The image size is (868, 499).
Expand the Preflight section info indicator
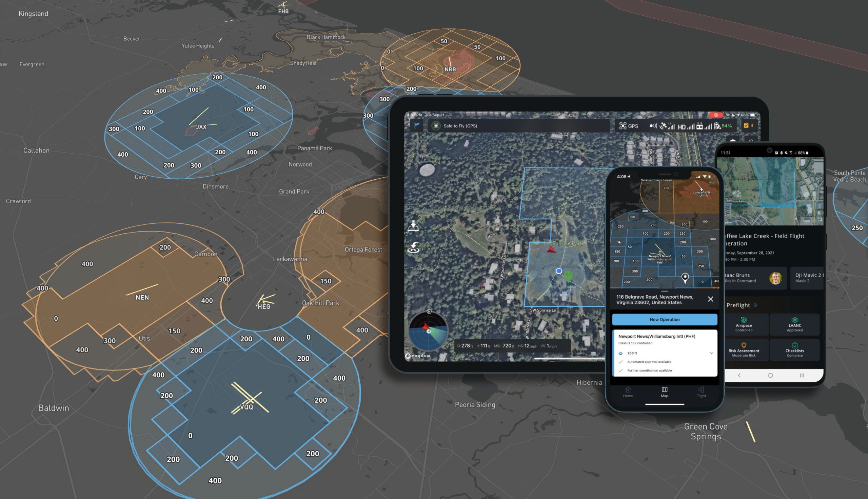tap(756, 305)
